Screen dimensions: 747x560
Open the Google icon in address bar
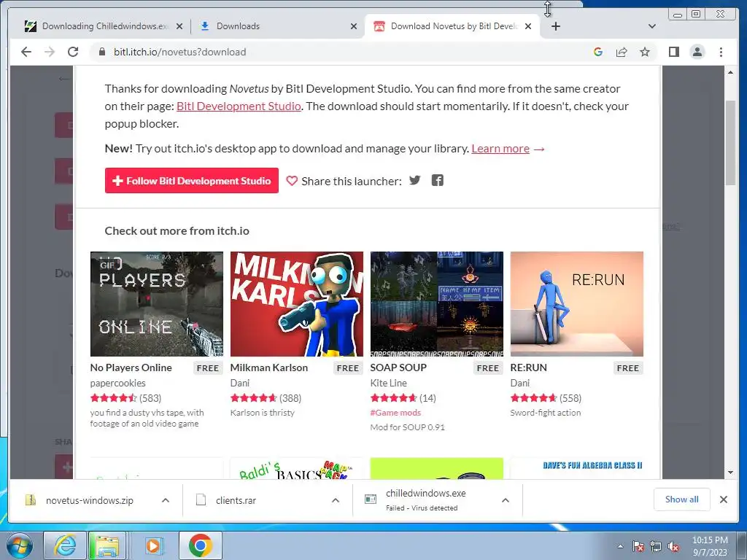click(598, 52)
